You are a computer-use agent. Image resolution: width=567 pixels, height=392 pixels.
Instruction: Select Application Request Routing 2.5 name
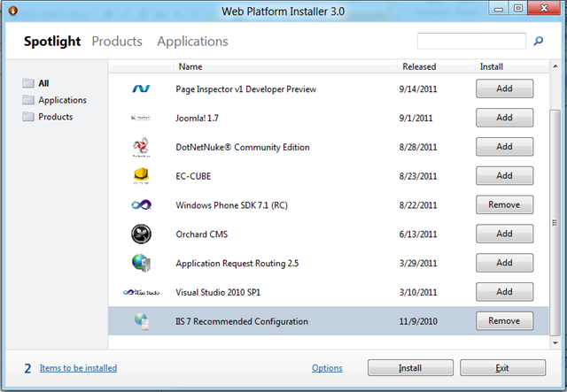tap(237, 264)
